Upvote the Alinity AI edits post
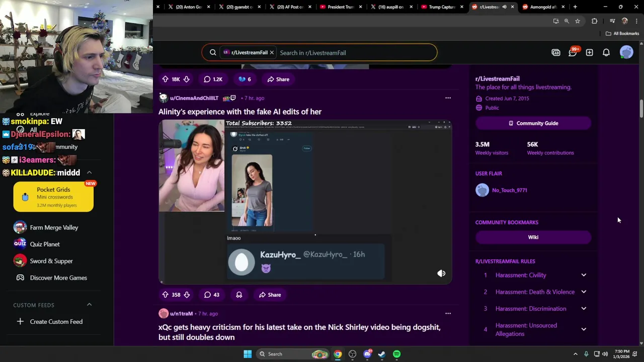Screen dimensions: 644x362 pyautogui.click(x=165, y=295)
